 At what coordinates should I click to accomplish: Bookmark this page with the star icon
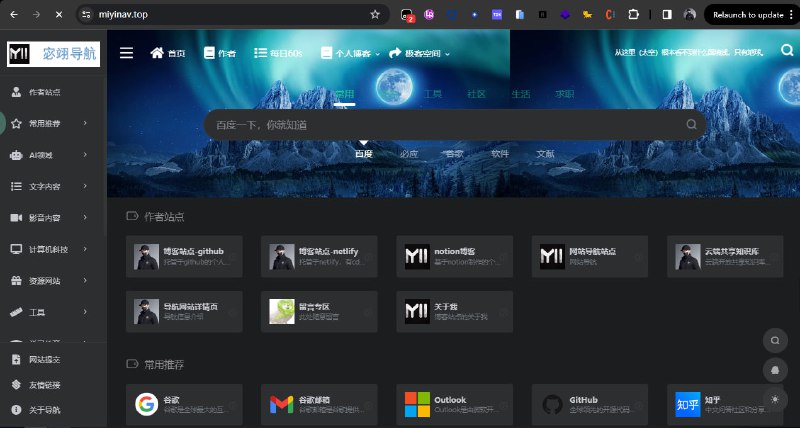click(375, 15)
